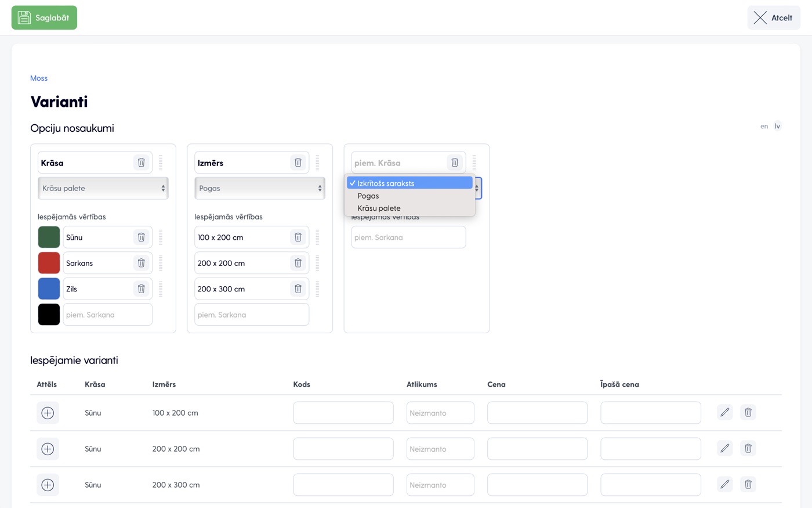Grab the Sūnu value drag handle
812x508 pixels.
[161, 237]
